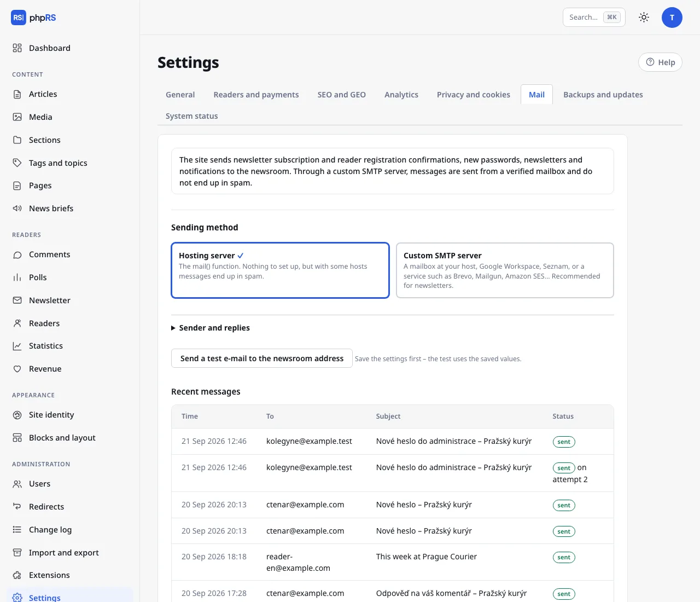This screenshot has width=700, height=602.
Task: Click the Readers person icon
Action: 17,323
